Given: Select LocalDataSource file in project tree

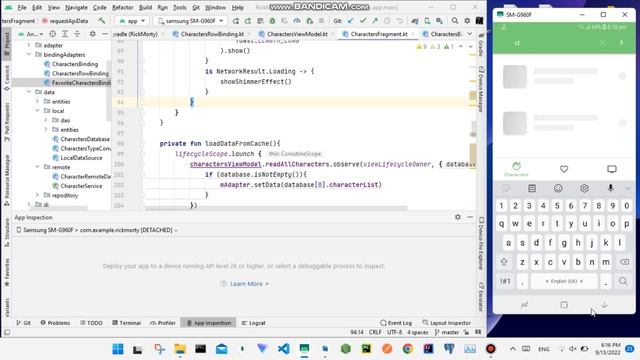Looking at the screenshot, I should click(x=81, y=158).
